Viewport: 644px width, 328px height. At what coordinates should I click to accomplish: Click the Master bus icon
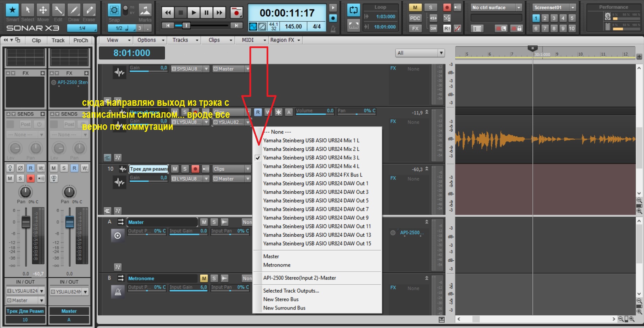pos(118,236)
